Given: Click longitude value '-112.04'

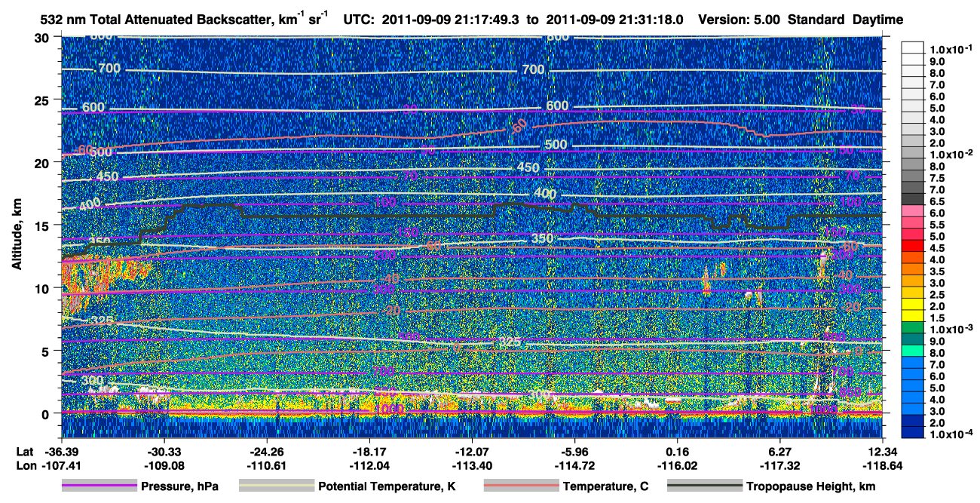Looking at the screenshot, I should 369,465.
